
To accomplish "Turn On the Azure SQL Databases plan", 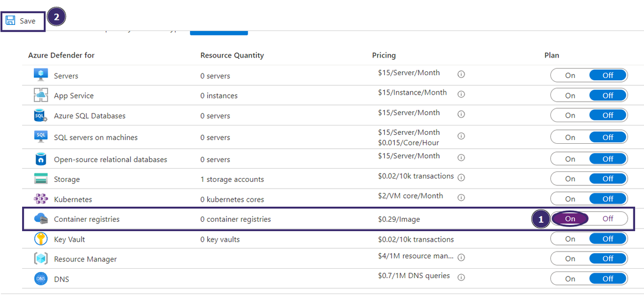I will 570,115.
